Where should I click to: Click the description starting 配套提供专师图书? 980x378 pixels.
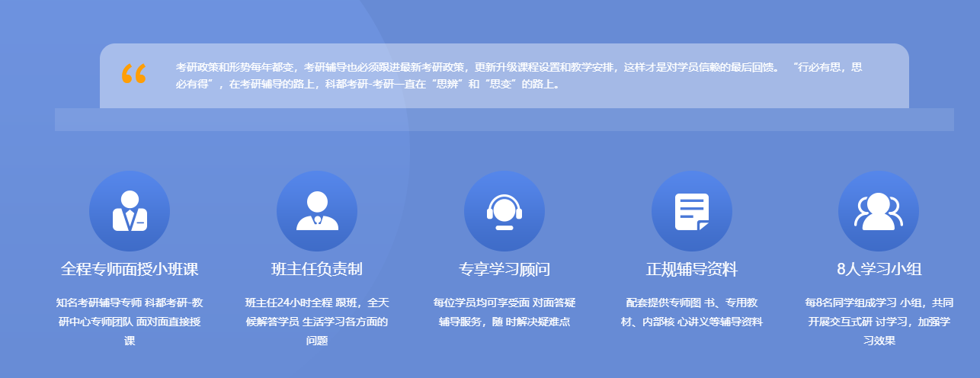click(x=692, y=312)
